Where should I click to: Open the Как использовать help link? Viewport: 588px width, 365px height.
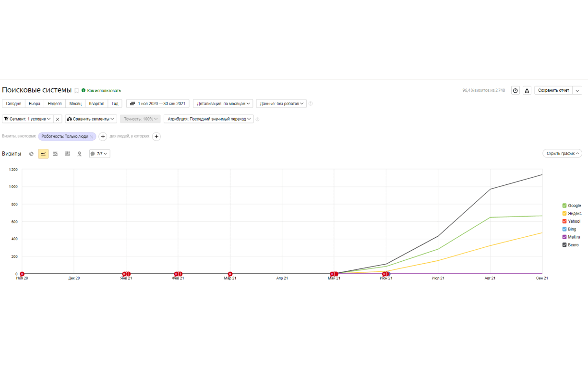pos(104,90)
